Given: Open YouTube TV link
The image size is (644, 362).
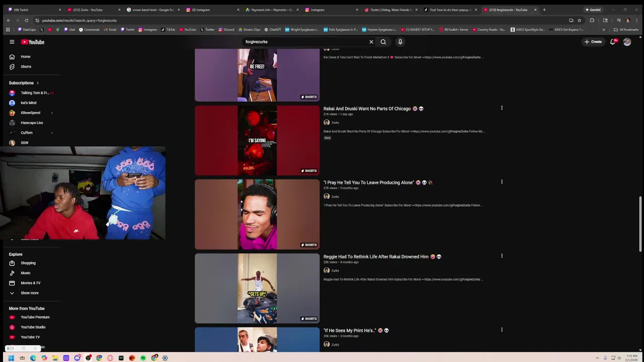Looking at the screenshot, I should 30,337.
